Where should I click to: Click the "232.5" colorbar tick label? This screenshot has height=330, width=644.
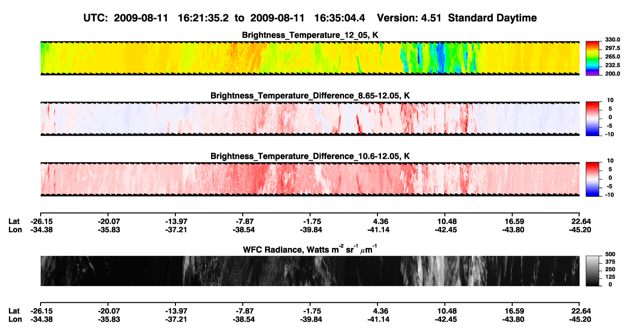coord(612,65)
